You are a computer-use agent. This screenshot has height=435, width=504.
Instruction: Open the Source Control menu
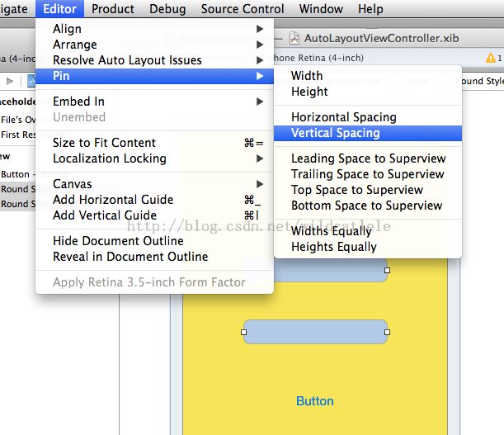243,9
